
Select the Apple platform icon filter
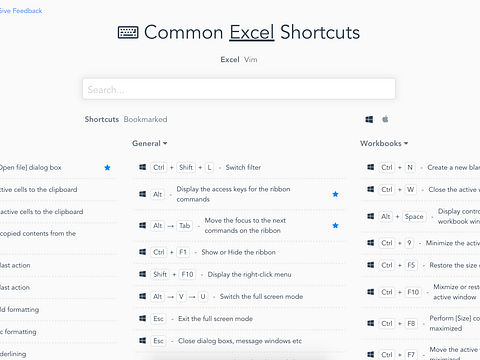coord(385,119)
